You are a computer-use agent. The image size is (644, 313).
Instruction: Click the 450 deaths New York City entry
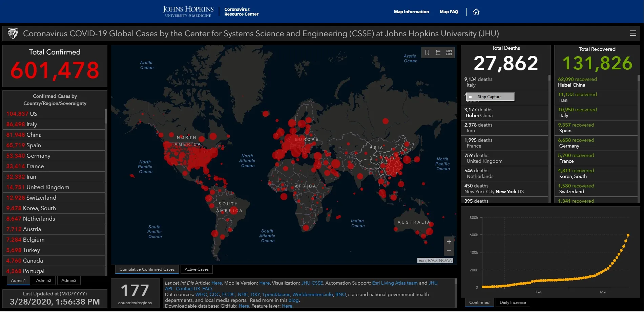coord(505,189)
